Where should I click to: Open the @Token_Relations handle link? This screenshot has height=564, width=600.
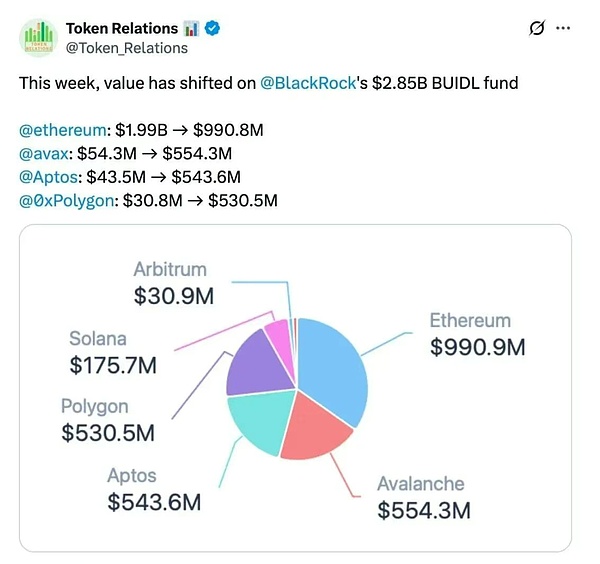tap(126, 47)
